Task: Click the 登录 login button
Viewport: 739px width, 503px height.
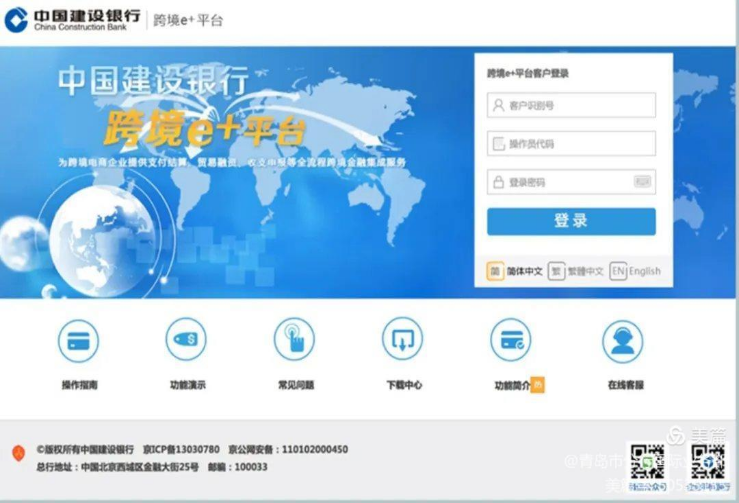Action: 571,221
